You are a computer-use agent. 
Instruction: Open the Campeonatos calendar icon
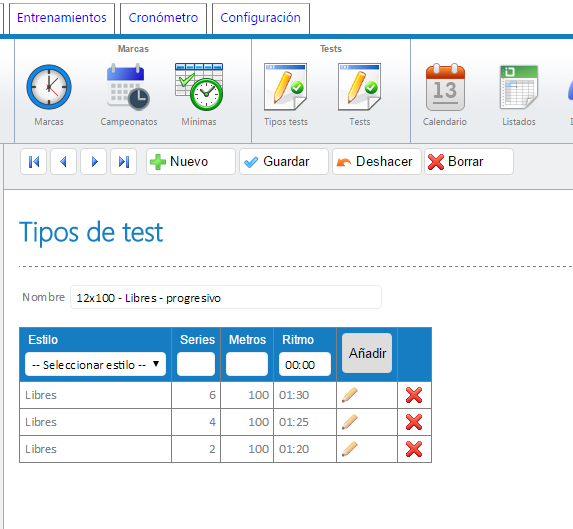coord(129,87)
